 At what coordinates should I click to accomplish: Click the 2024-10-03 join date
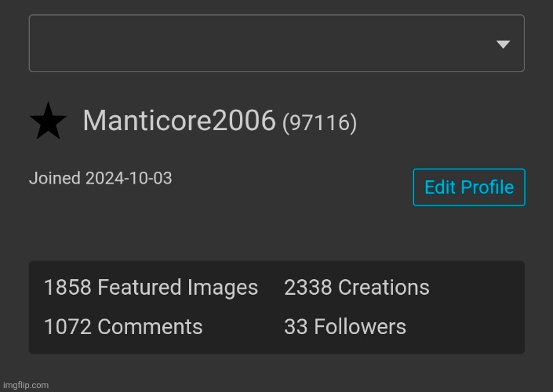coord(129,178)
